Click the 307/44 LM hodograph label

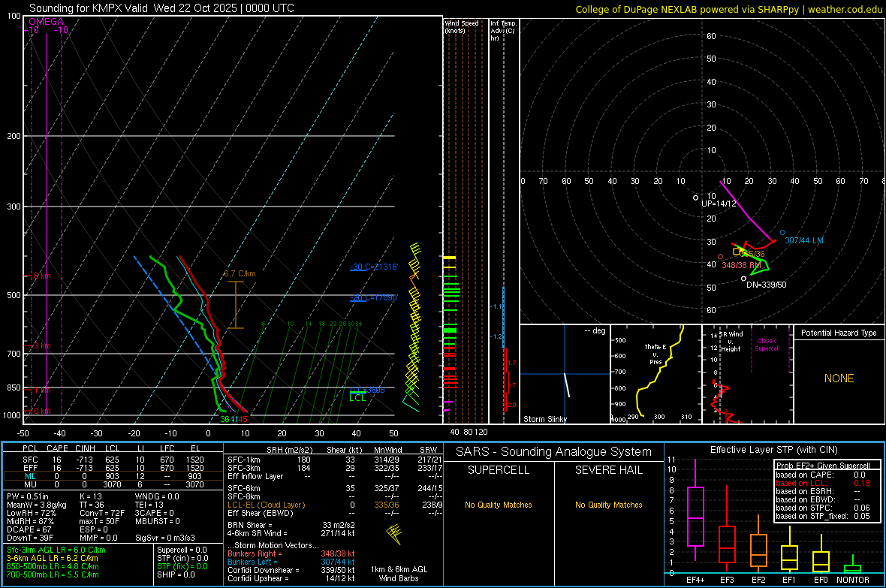(804, 240)
